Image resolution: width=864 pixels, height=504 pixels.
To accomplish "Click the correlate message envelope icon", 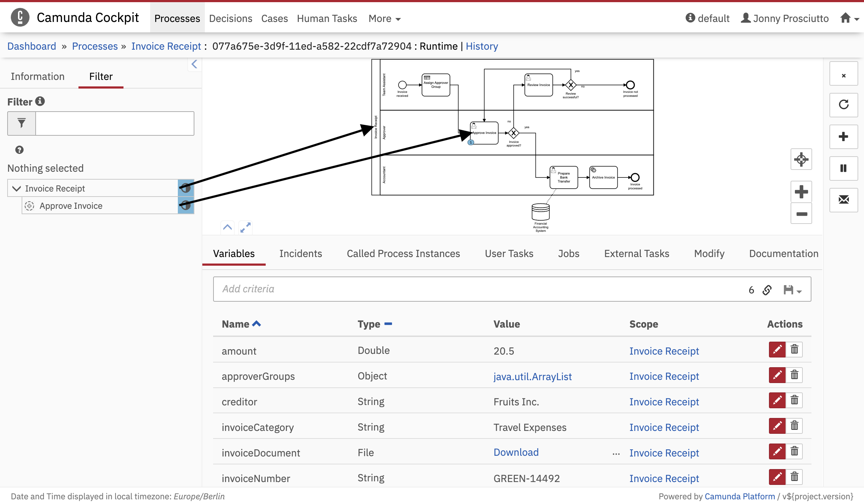I will click(844, 200).
